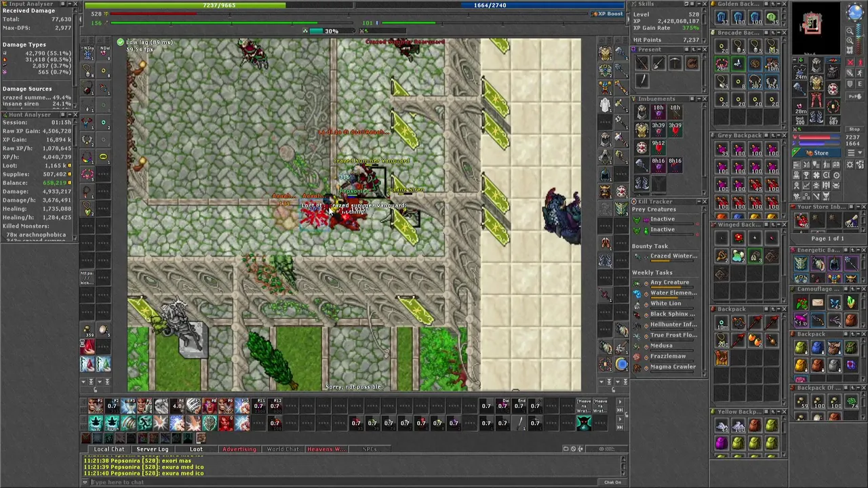Zoom in the minimap with magnifier plus

point(849,40)
